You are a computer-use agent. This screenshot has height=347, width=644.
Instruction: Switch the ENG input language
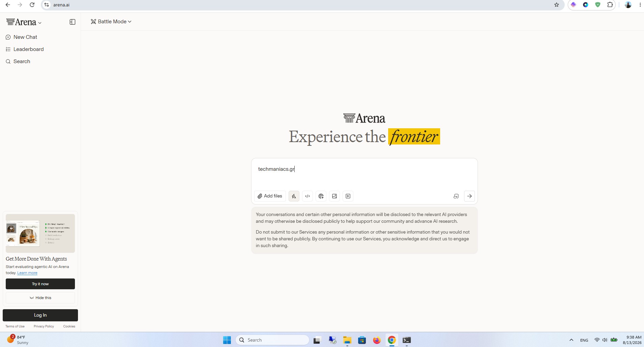tap(584, 340)
